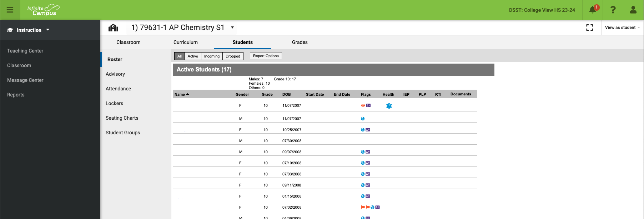Click the school building section icon
The height and width of the screenshot is (219, 644).
point(113,28)
